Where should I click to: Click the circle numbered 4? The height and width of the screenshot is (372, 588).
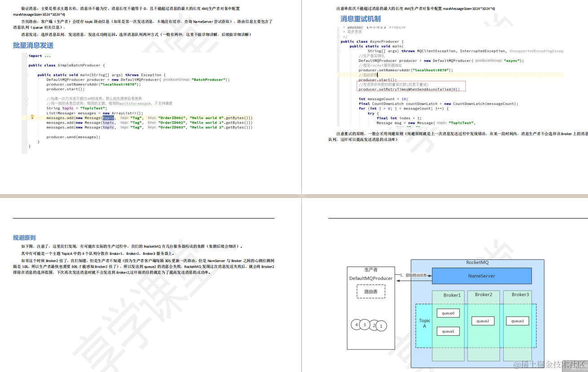pyautogui.click(x=357, y=324)
